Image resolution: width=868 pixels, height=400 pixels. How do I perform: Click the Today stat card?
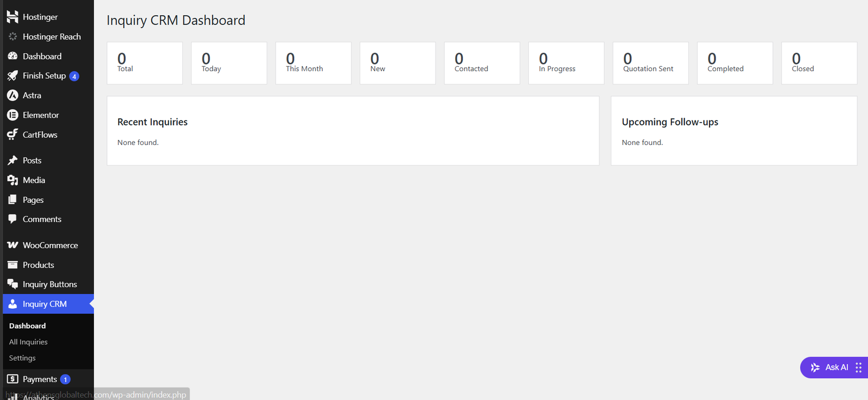click(x=229, y=63)
